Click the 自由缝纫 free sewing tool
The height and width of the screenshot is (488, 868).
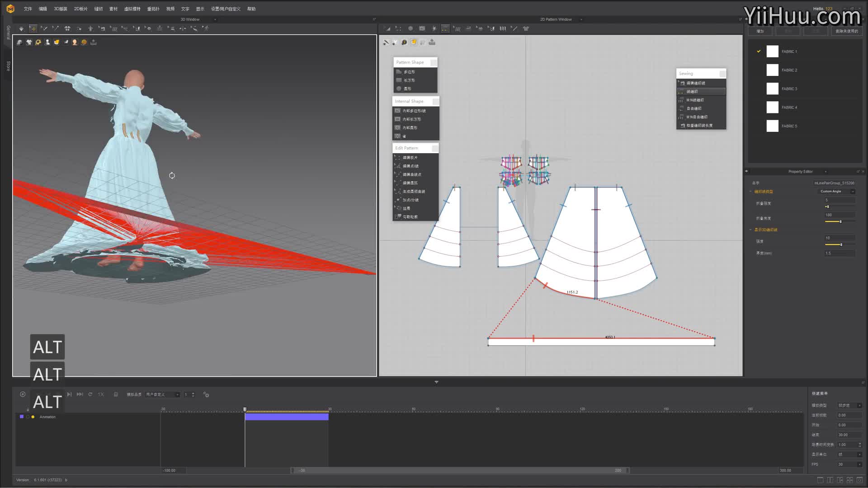tap(694, 108)
